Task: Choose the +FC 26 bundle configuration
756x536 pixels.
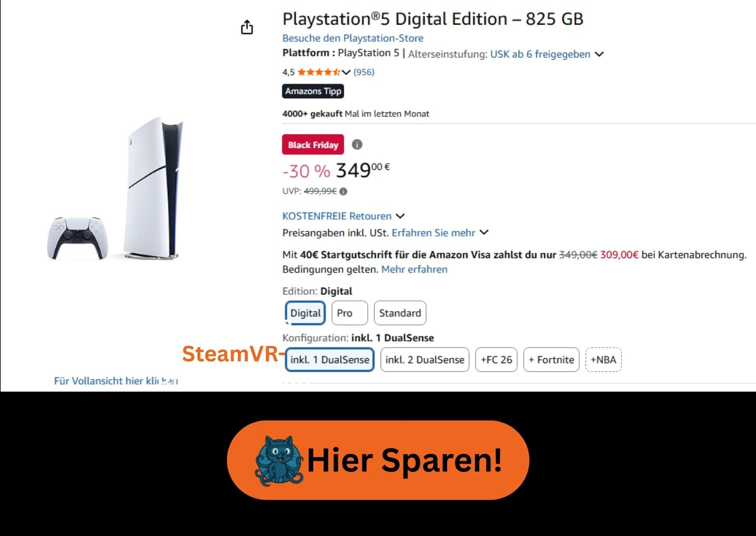Action: point(497,360)
